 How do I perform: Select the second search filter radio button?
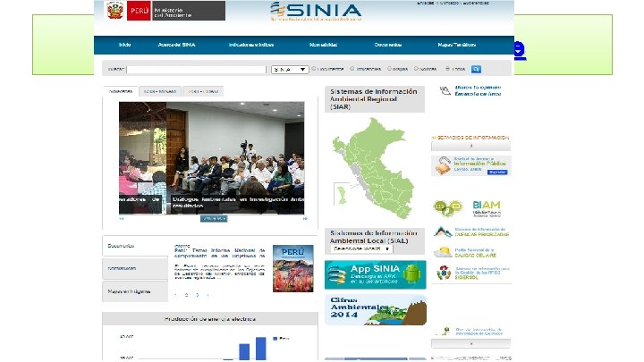click(352, 69)
